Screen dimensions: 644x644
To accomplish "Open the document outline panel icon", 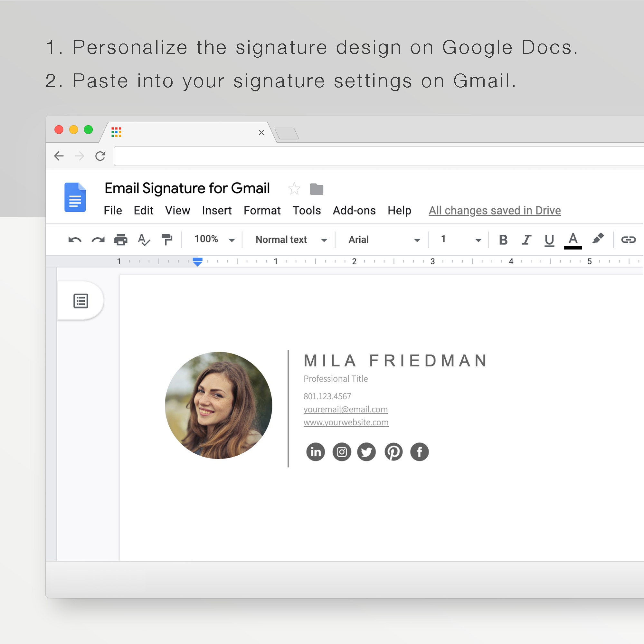I will 81,301.
